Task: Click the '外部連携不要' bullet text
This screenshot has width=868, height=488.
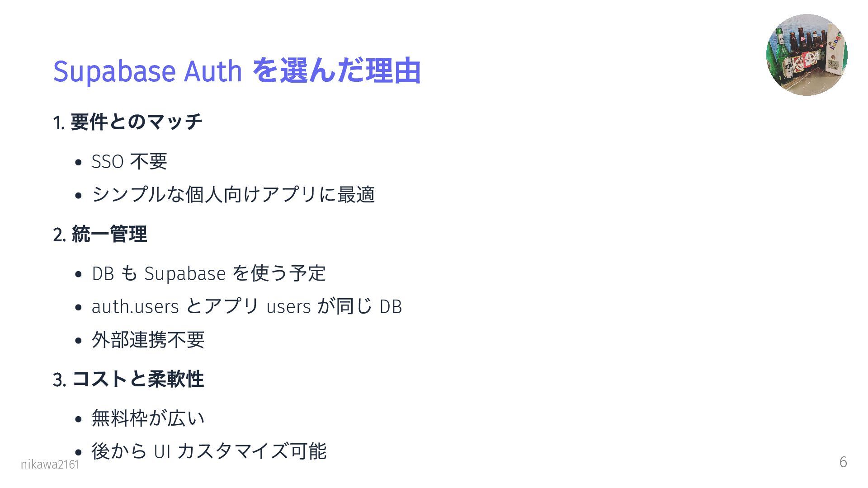Action: (x=148, y=340)
